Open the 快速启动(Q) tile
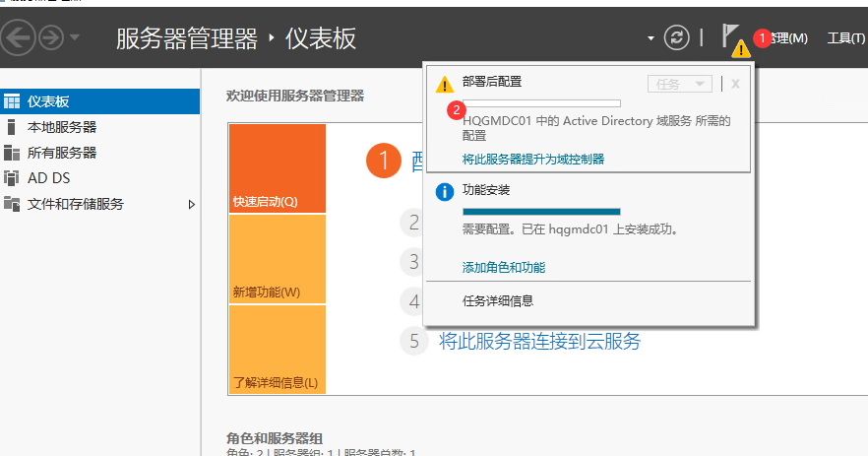The image size is (868, 456). (278, 168)
